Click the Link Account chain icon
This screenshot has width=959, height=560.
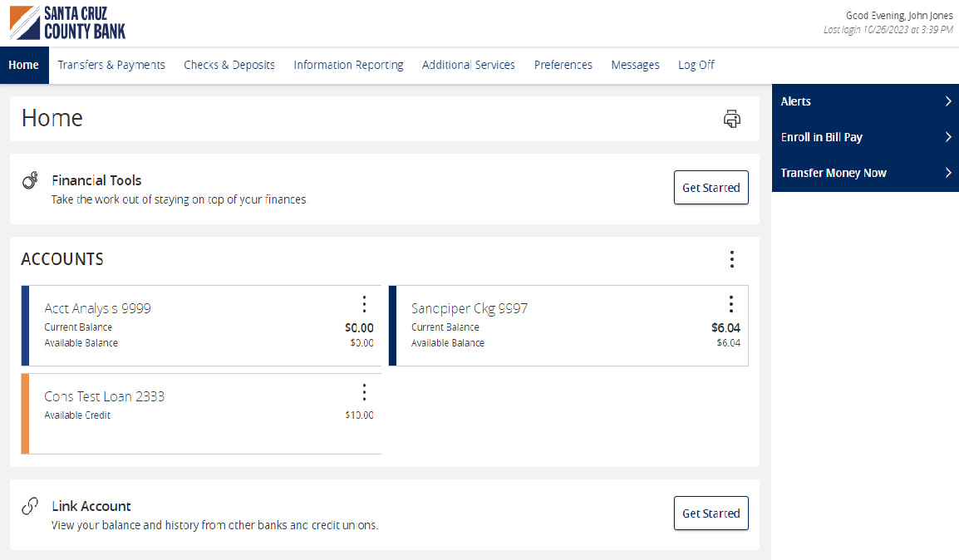click(31, 506)
